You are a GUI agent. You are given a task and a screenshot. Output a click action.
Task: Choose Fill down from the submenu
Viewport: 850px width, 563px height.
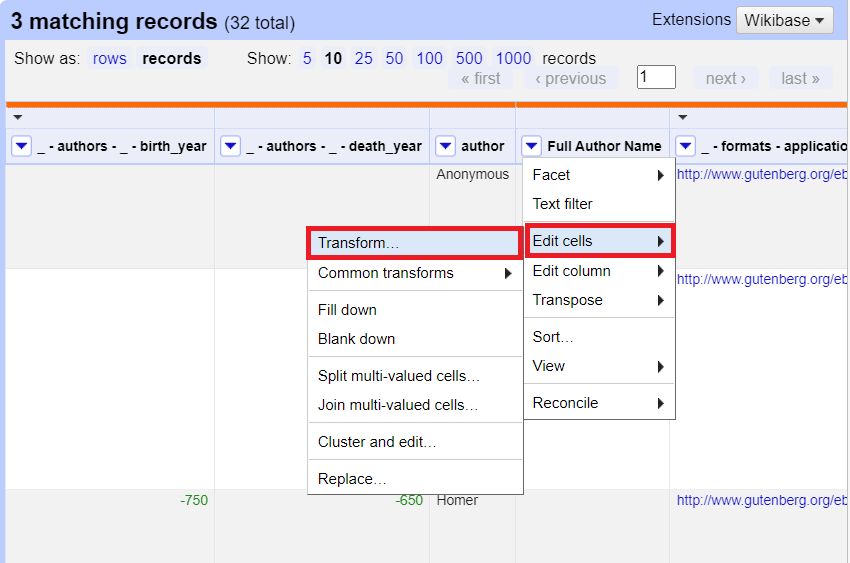click(x=347, y=310)
